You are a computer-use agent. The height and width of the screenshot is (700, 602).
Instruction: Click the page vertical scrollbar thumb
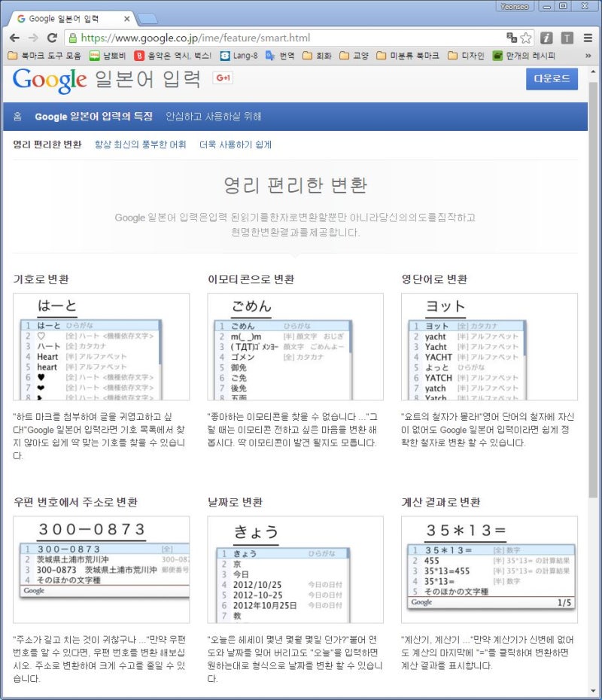tap(593, 289)
